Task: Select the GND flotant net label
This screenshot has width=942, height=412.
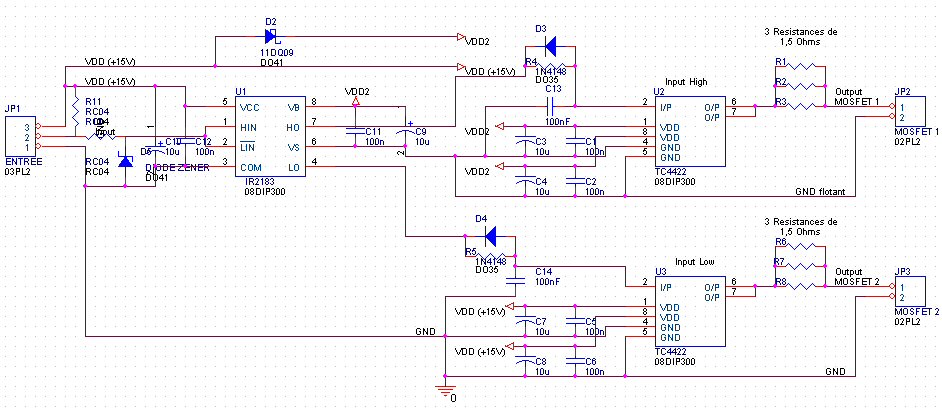Action: (819, 192)
